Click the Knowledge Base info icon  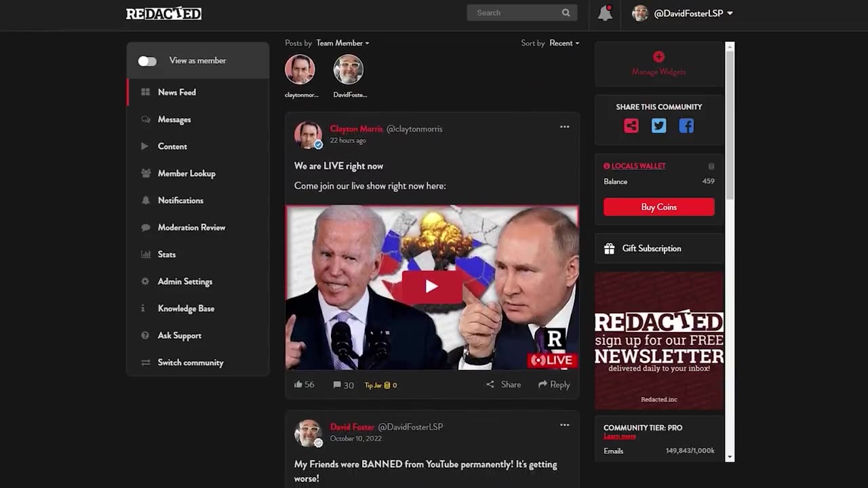click(143, 308)
